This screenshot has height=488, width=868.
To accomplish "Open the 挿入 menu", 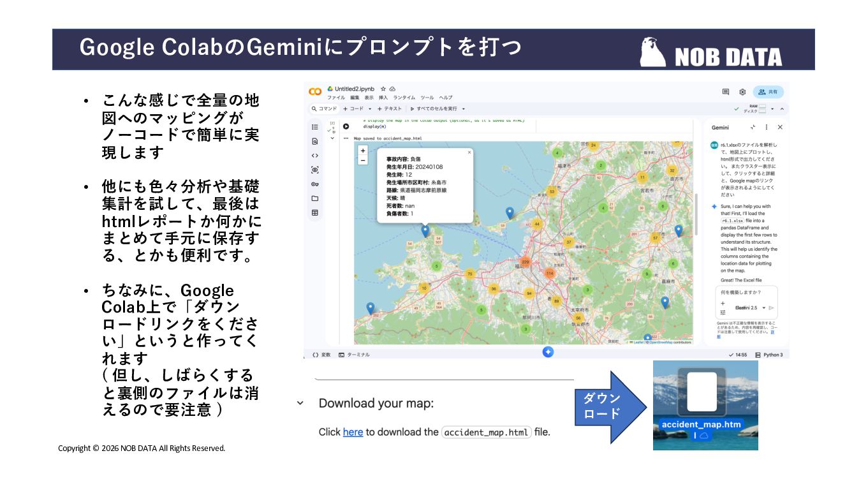I will [x=383, y=98].
